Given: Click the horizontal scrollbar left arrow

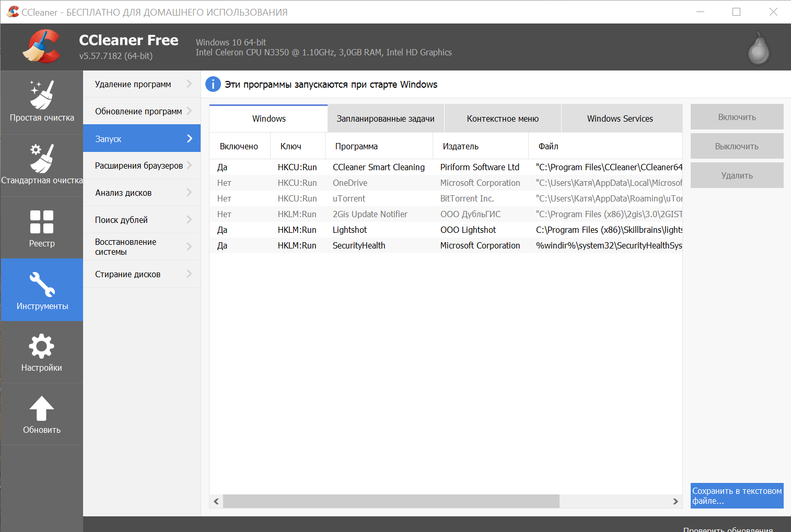Looking at the screenshot, I should point(216,501).
